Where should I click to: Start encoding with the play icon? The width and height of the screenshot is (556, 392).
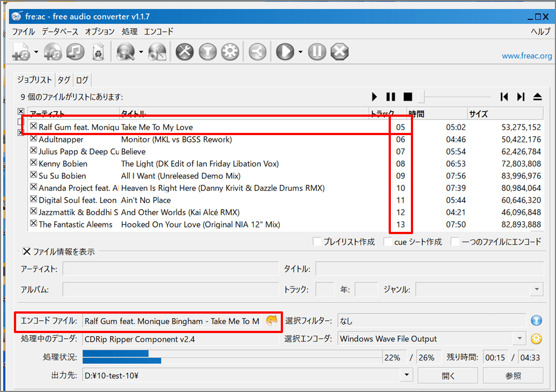pos(285,52)
